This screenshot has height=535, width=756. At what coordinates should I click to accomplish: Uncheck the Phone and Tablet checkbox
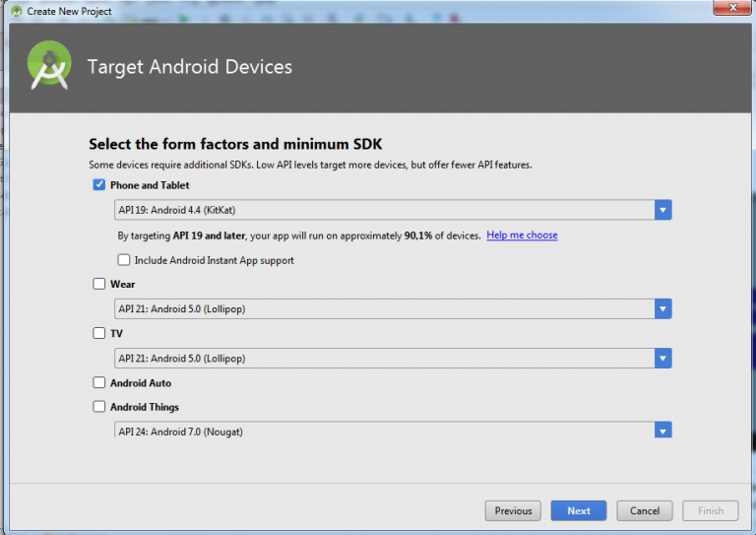[x=98, y=185]
